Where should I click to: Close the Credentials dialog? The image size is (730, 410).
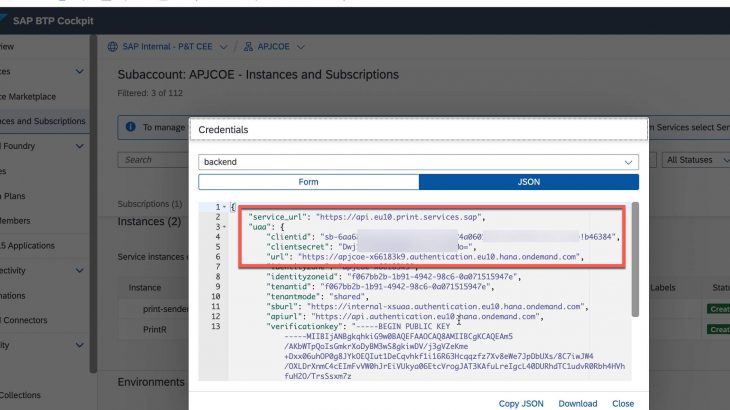[x=623, y=403]
